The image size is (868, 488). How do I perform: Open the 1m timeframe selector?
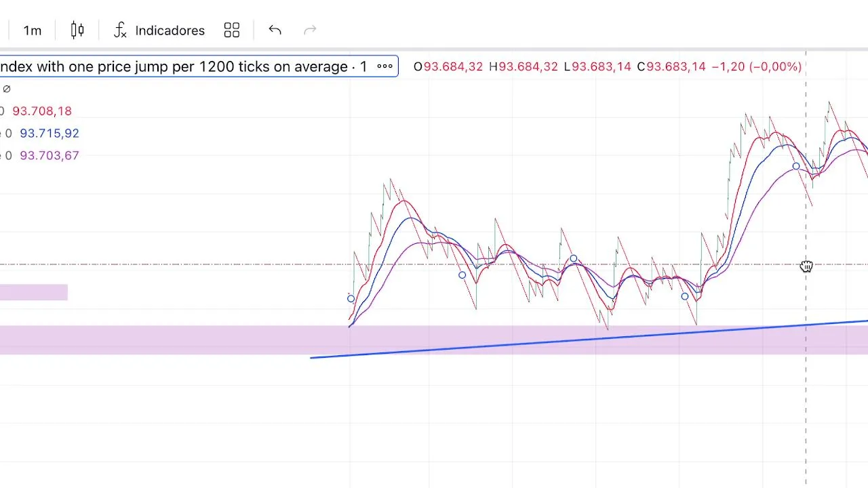tap(32, 30)
